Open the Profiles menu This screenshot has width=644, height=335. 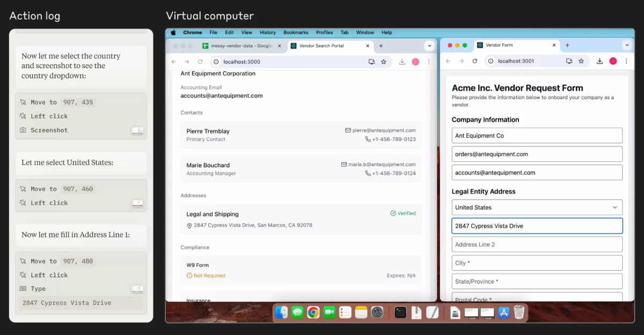click(325, 33)
